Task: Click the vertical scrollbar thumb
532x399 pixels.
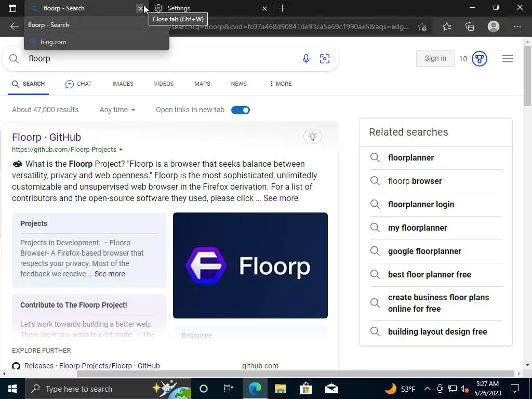Action: (x=527, y=76)
